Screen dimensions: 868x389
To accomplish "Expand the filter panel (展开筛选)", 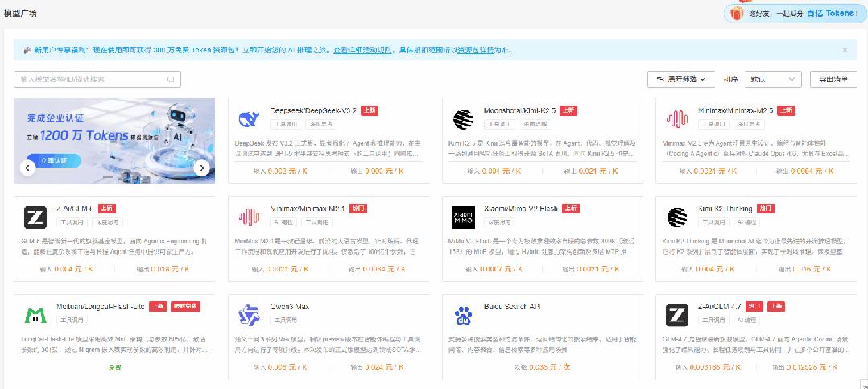I will coord(680,79).
